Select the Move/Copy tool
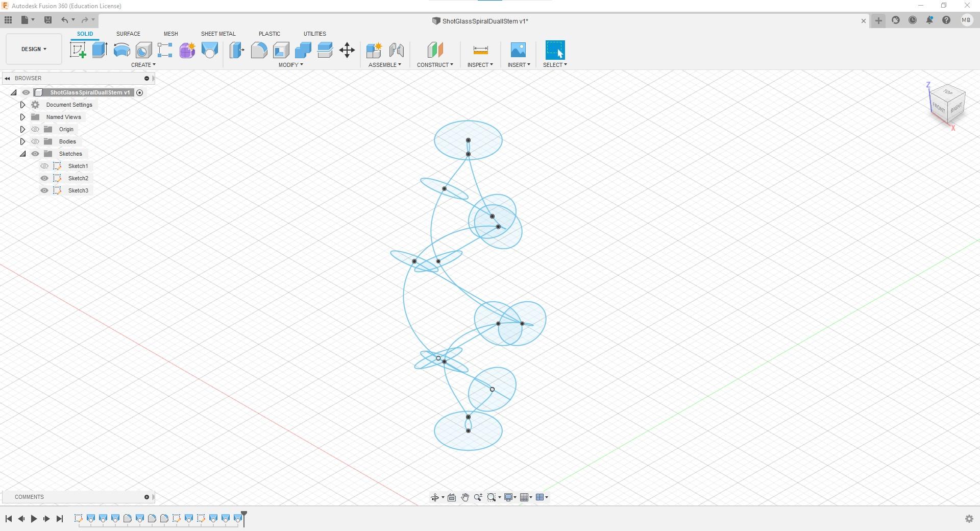Screen dimensions: 980x531 coord(347,50)
